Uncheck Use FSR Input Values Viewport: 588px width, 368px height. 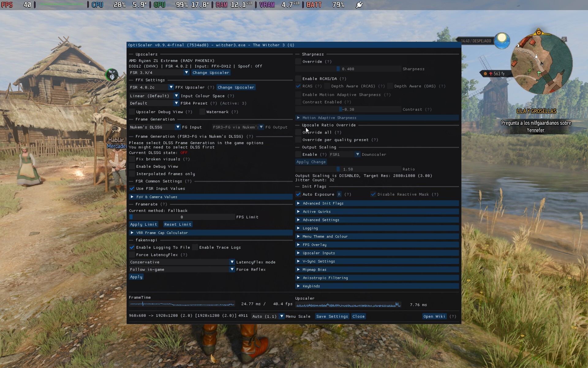coord(132,189)
